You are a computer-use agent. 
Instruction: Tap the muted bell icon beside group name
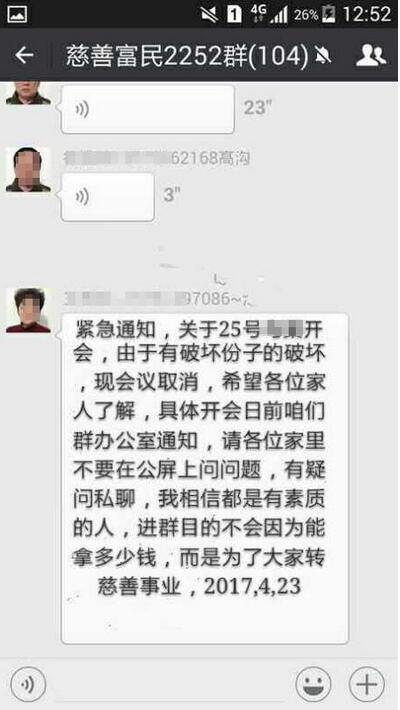323,56
